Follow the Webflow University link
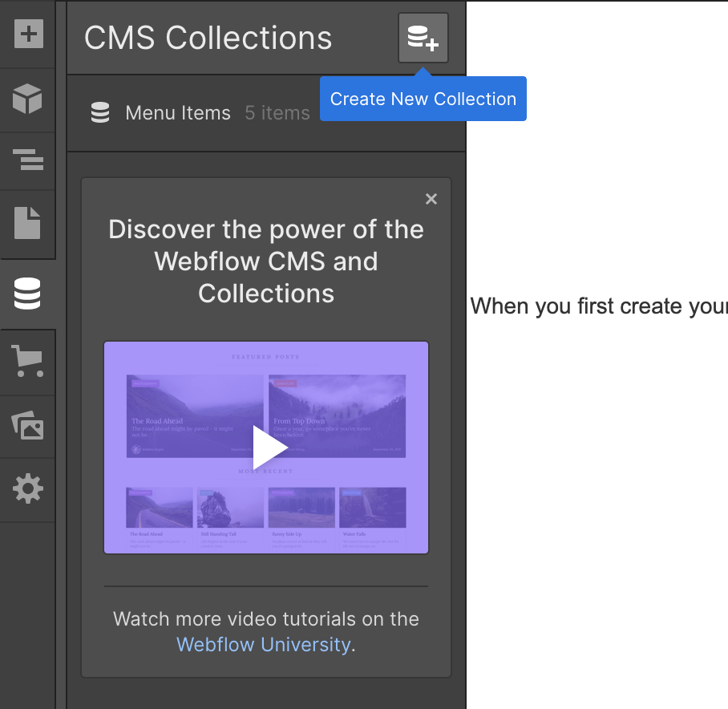The width and height of the screenshot is (728, 709). point(263,645)
